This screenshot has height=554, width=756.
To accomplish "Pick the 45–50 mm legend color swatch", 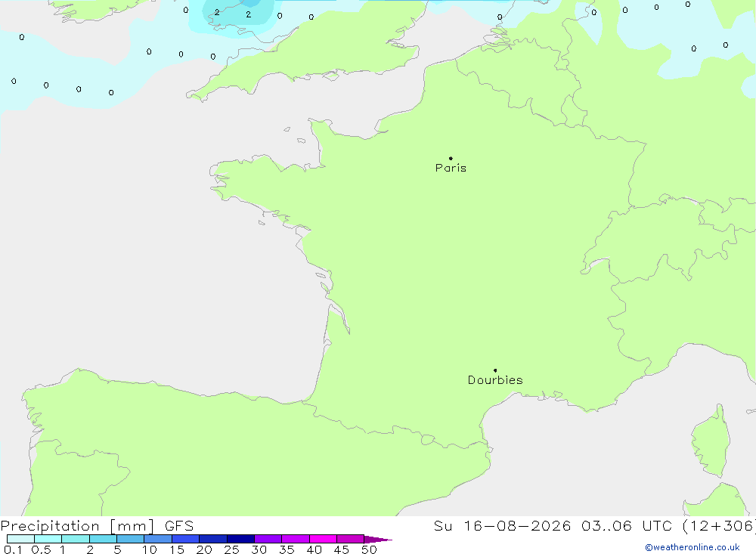I will coord(351,539).
